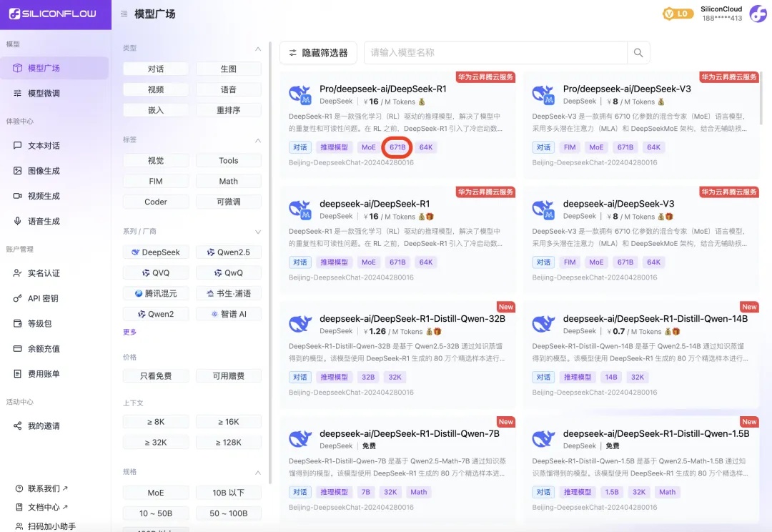Select the 50 ~ 100B spec filter
This screenshot has height=532, width=772.
tap(229, 514)
